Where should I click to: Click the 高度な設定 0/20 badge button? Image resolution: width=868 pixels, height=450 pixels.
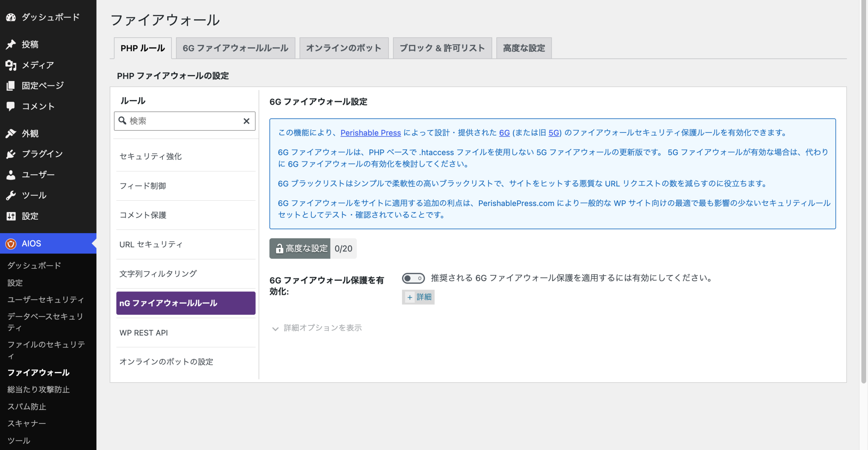[313, 248]
